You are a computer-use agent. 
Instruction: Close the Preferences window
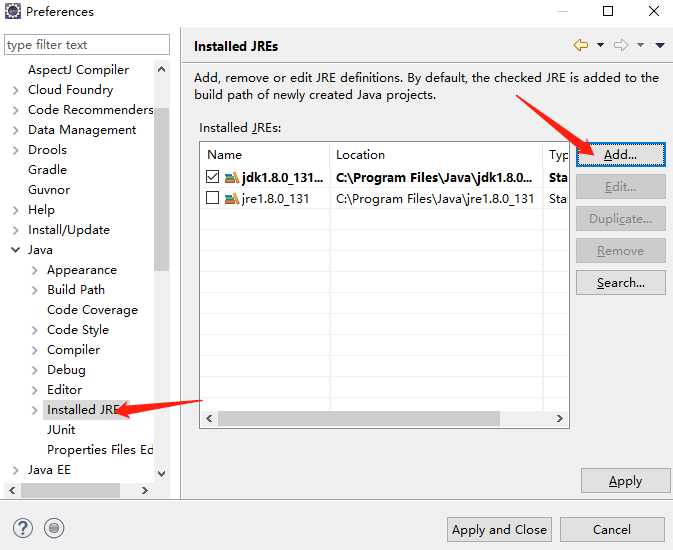tap(654, 11)
